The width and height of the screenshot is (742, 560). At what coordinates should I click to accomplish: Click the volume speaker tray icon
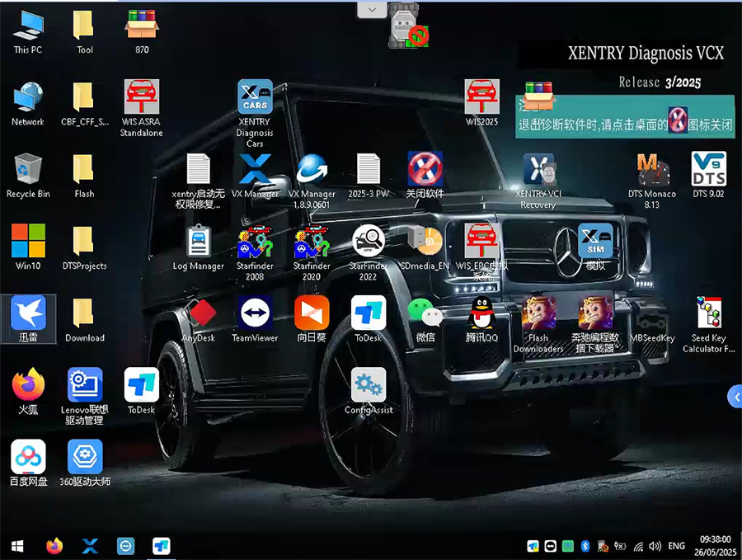tap(655, 546)
